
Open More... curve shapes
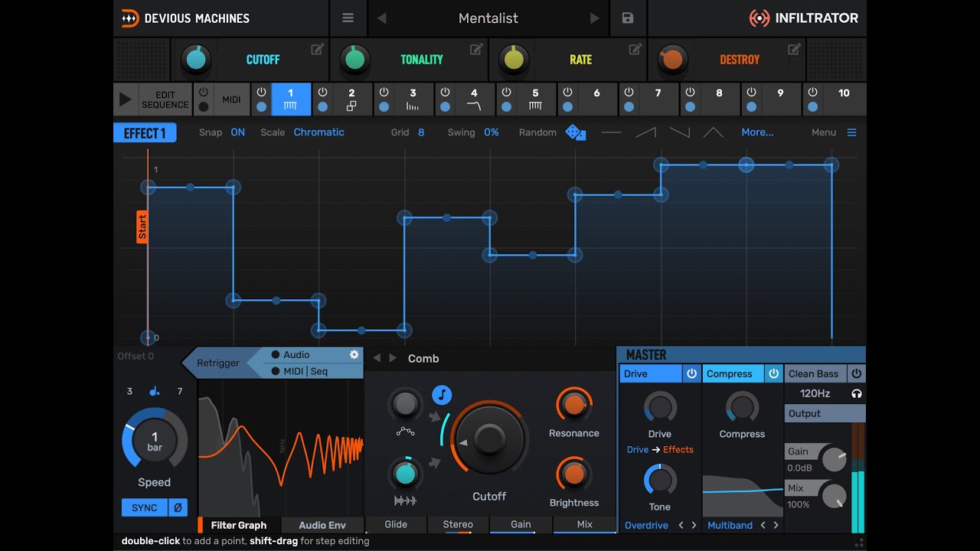coord(757,132)
